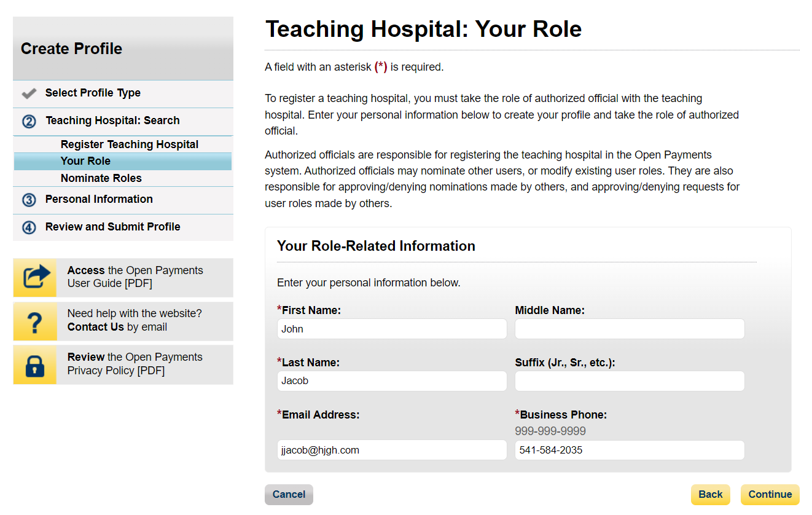This screenshot has height=515, width=812.
Task: Click the First Name field containing John
Action: point(392,329)
